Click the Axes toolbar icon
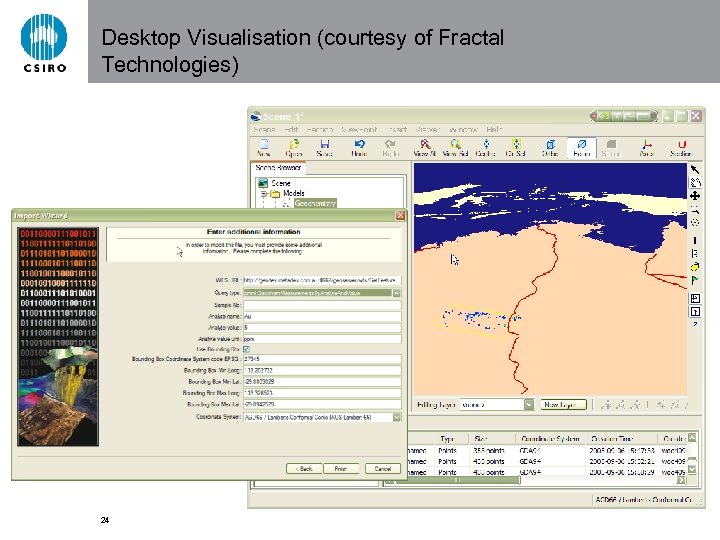Viewport: 720px width, 540px height. tap(647, 148)
